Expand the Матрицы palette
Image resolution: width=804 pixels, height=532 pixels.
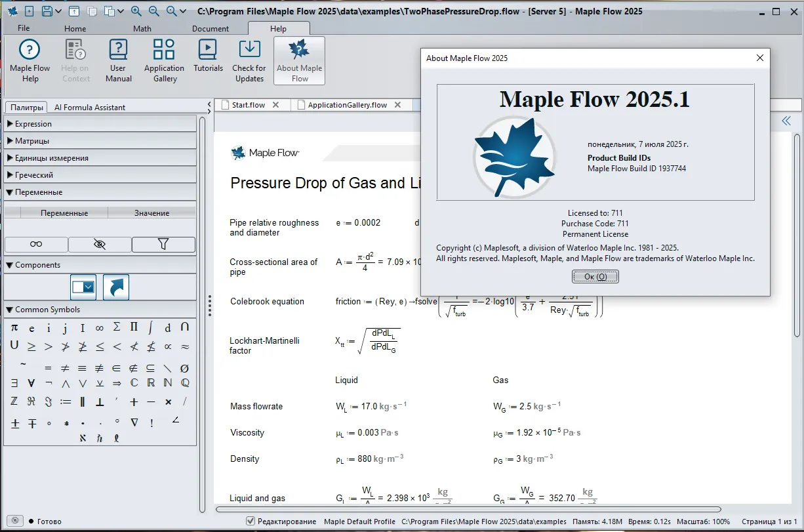click(100, 140)
